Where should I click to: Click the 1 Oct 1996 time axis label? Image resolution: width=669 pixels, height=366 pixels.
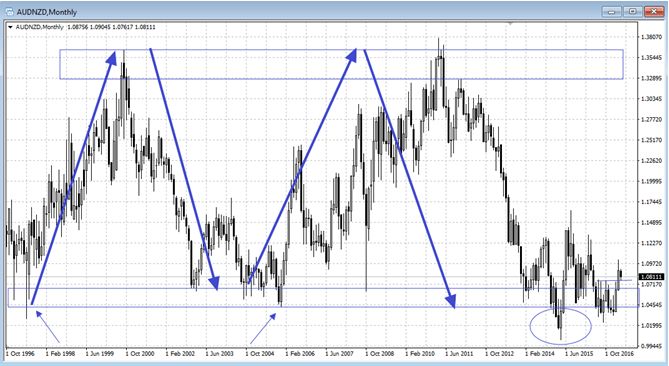click(x=20, y=354)
